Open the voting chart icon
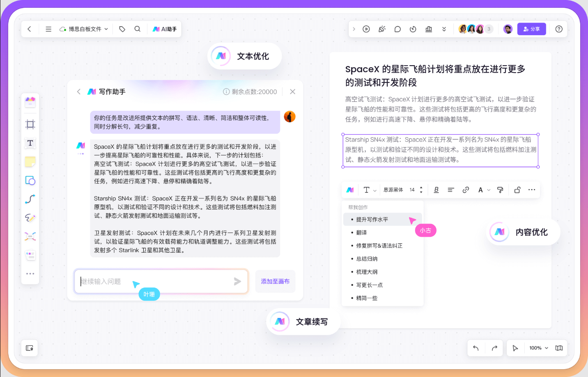Image resolution: width=588 pixels, height=377 pixels. [429, 29]
